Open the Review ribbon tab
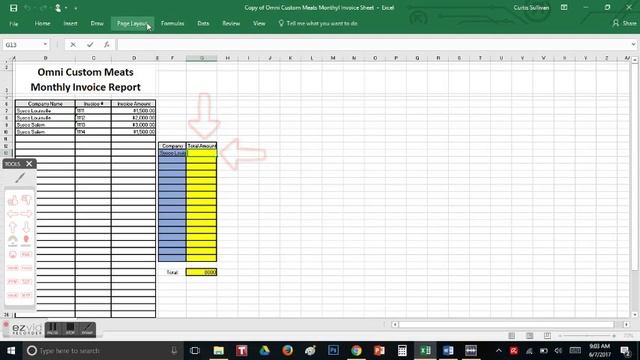The width and height of the screenshot is (640, 360). click(x=231, y=24)
